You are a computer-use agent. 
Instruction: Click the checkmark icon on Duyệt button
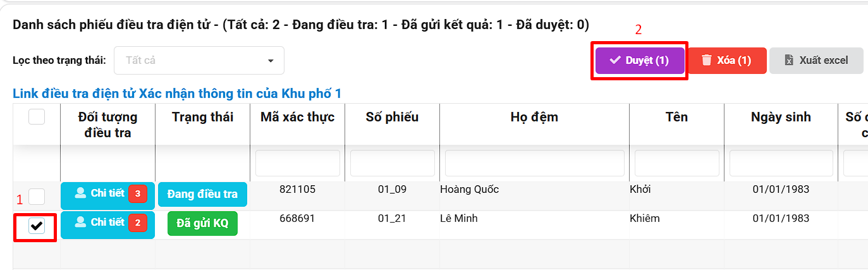point(614,60)
